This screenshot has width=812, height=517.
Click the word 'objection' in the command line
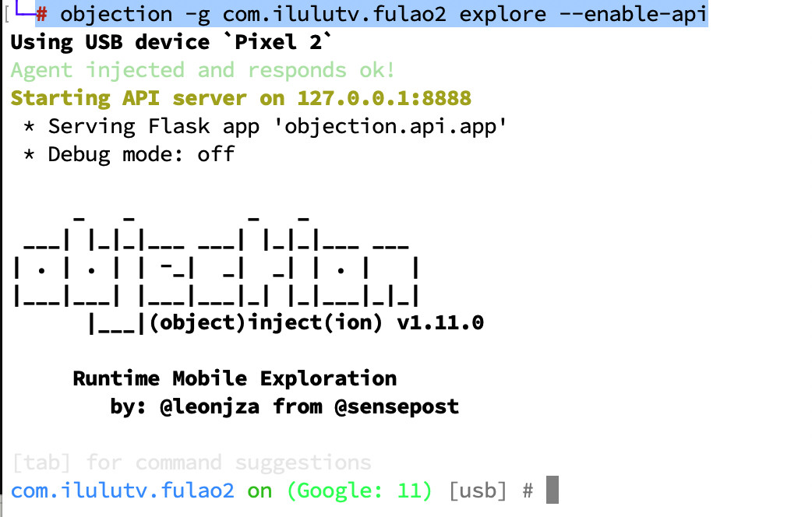pyautogui.click(x=116, y=14)
